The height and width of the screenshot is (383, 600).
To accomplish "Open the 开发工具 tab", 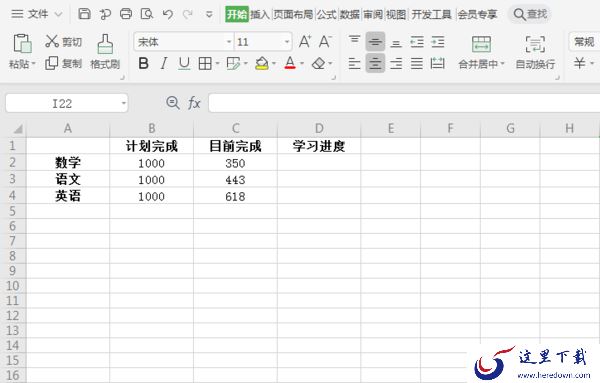I will pos(432,15).
